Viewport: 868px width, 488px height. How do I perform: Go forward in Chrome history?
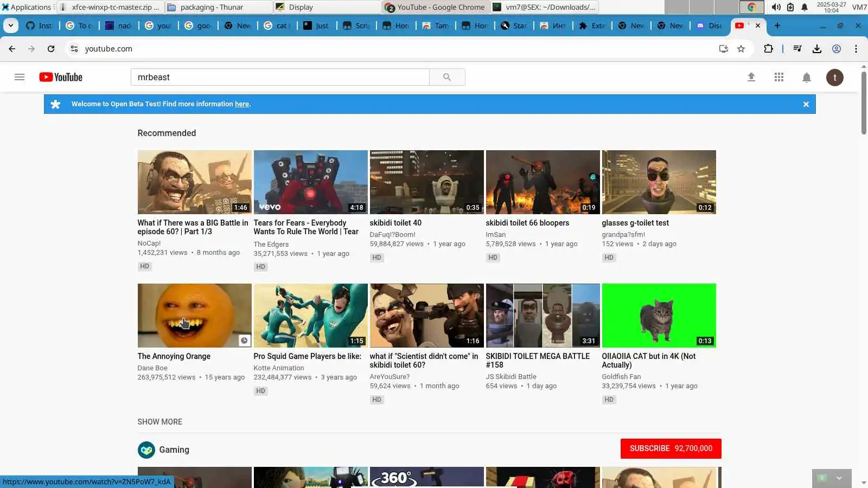coord(31,49)
